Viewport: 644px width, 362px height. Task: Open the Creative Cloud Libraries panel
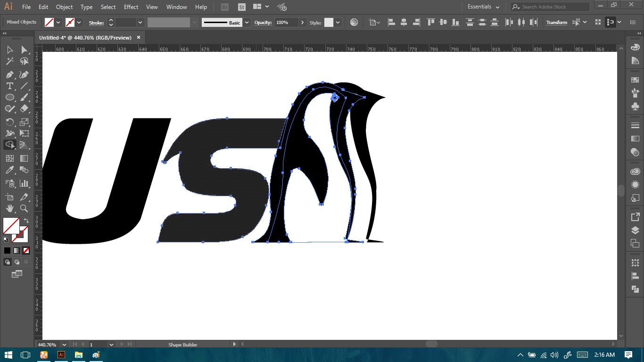tap(635, 172)
